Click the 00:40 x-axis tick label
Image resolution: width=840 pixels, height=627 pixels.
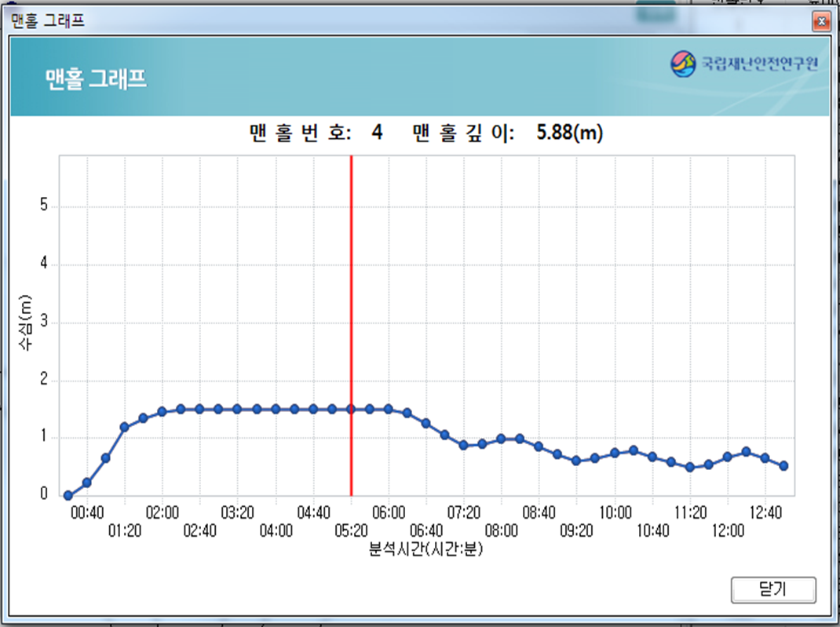coord(87,513)
